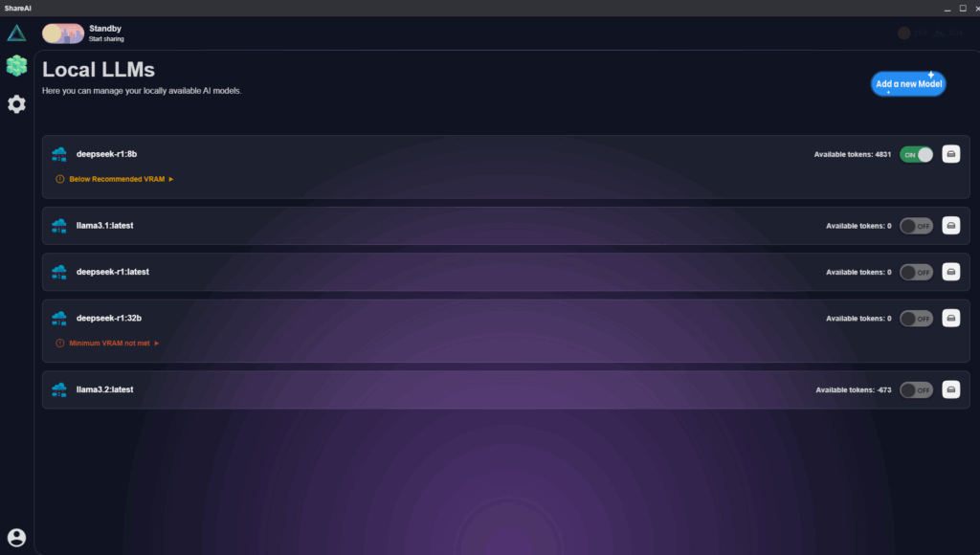Screen dimensions: 980x555
Task: Enable the deepseek-r1:32b model toggle
Action: point(916,318)
